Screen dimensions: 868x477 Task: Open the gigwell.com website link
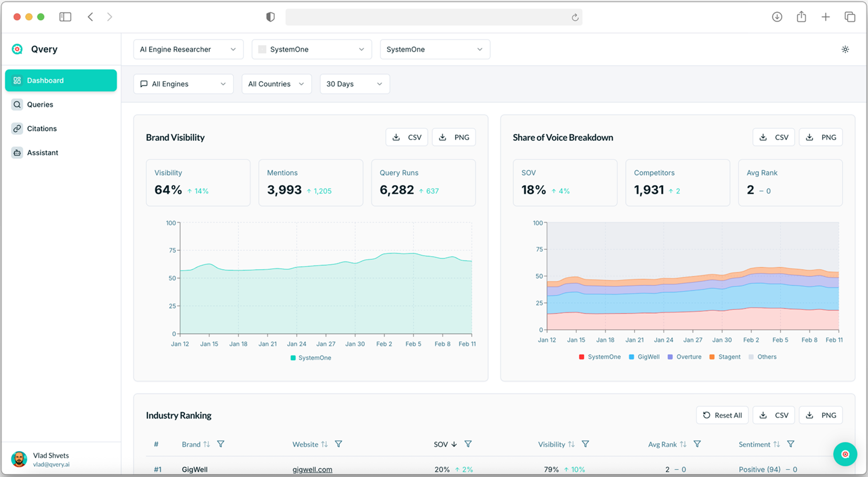click(312, 470)
